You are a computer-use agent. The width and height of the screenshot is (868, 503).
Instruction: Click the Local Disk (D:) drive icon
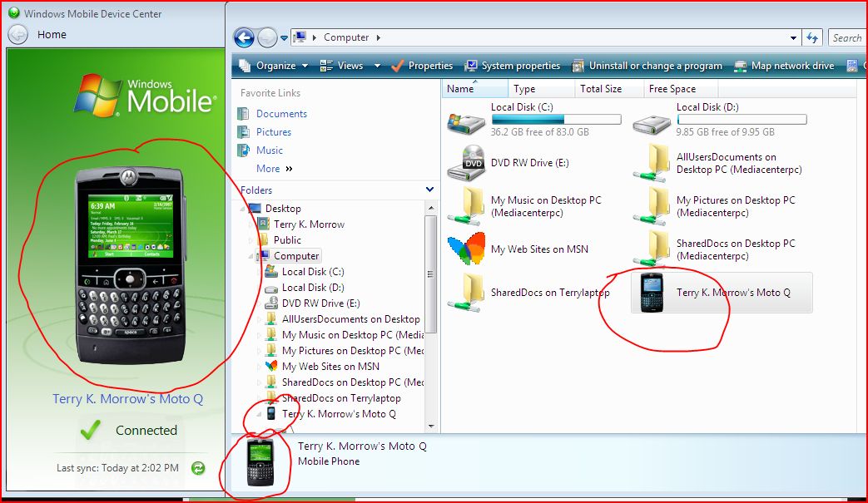(x=652, y=121)
